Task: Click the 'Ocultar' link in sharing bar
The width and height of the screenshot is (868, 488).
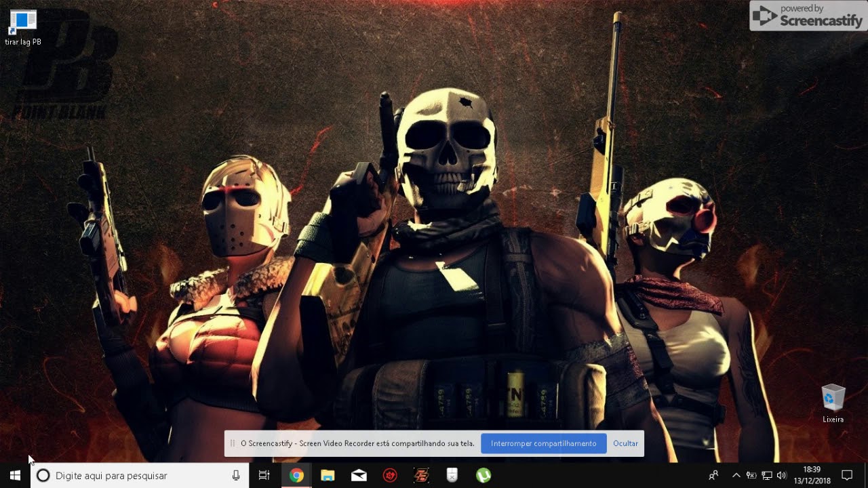Action: click(x=625, y=443)
